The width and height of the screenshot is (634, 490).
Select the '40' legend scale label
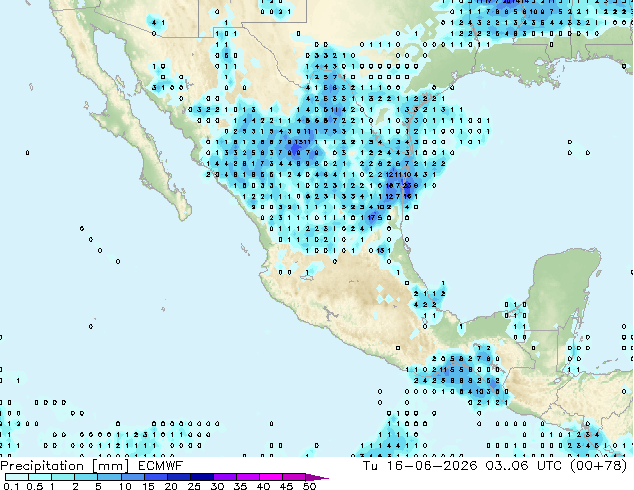click(x=264, y=486)
